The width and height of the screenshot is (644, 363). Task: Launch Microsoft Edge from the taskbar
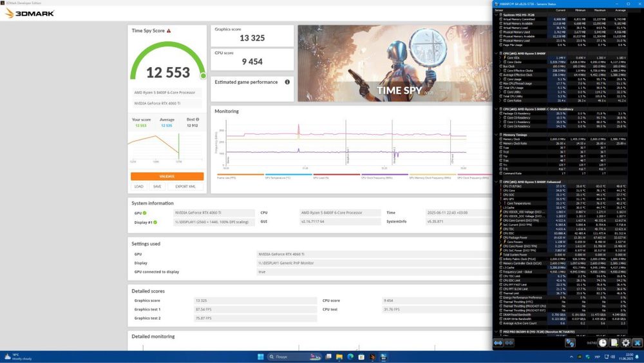coord(350,357)
